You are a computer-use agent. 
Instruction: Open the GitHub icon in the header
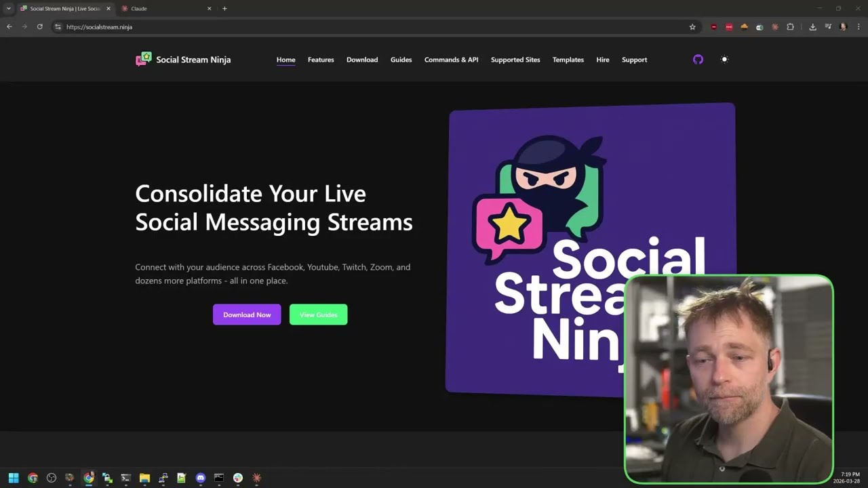(x=698, y=60)
